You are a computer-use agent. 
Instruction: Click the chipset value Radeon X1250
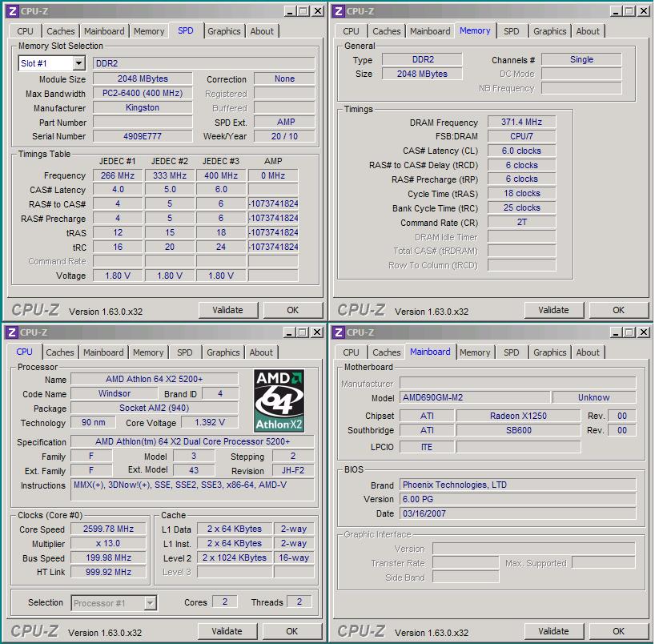tap(518, 416)
